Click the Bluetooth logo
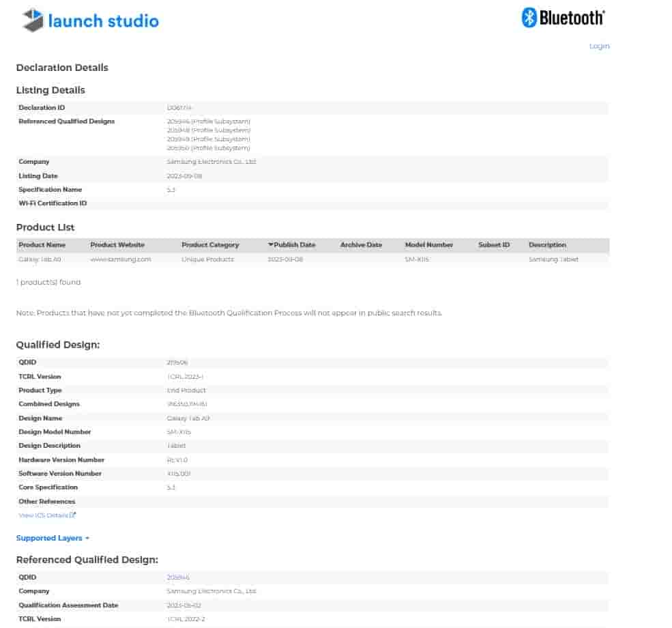672x628 pixels. 563,18
